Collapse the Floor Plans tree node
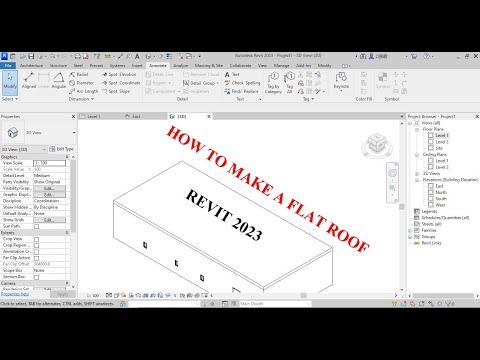The width and height of the screenshot is (480, 360). 417,129
